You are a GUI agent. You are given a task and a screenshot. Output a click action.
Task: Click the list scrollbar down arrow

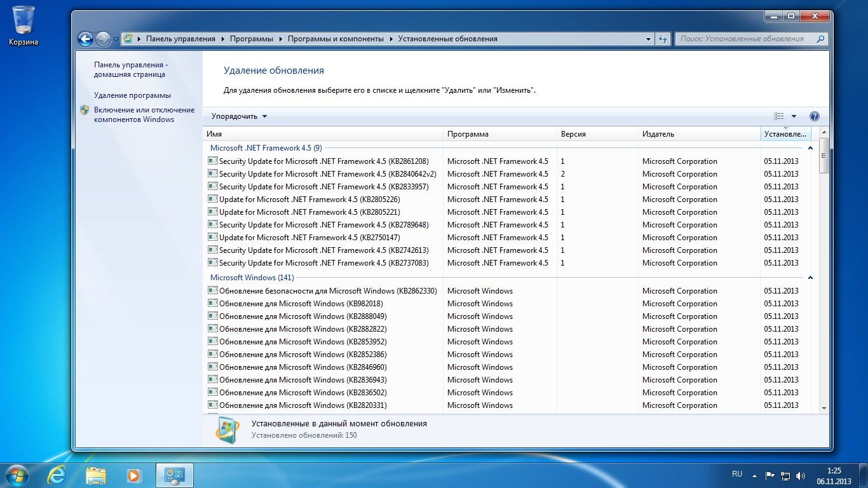tap(824, 408)
